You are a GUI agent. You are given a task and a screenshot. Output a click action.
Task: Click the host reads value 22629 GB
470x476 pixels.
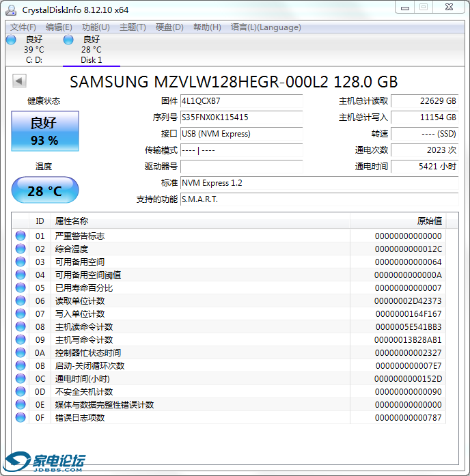tap(425, 101)
